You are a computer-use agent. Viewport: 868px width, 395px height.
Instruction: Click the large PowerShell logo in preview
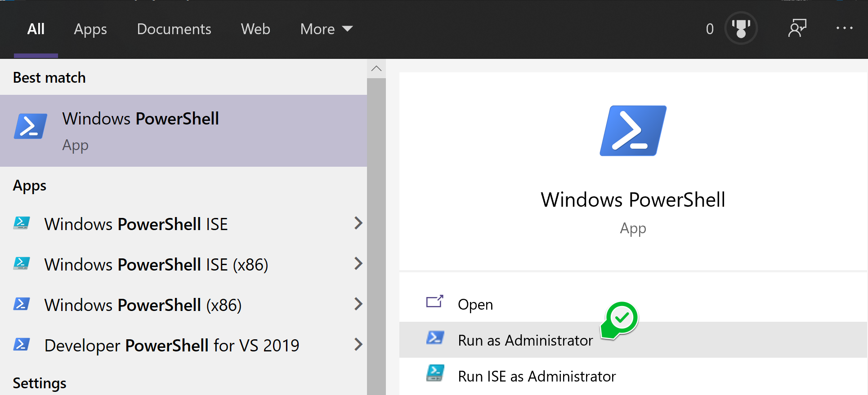coord(633,131)
